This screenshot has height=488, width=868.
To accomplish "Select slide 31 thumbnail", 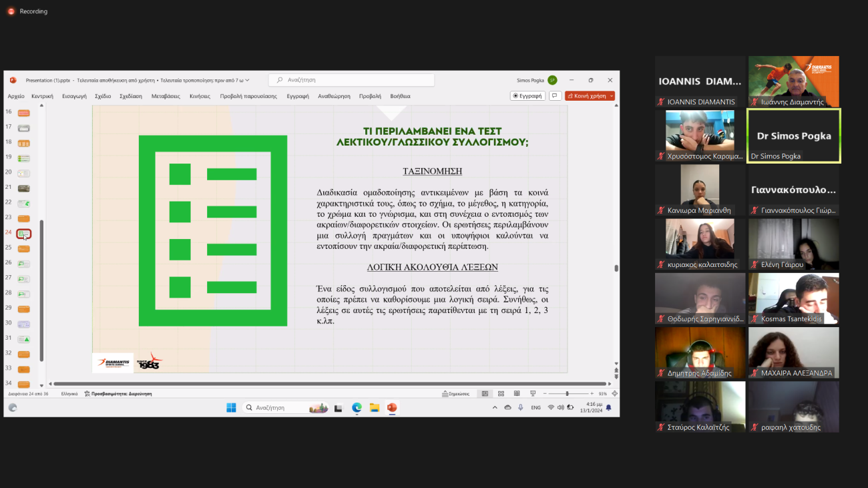I will [x=23, y=339].
